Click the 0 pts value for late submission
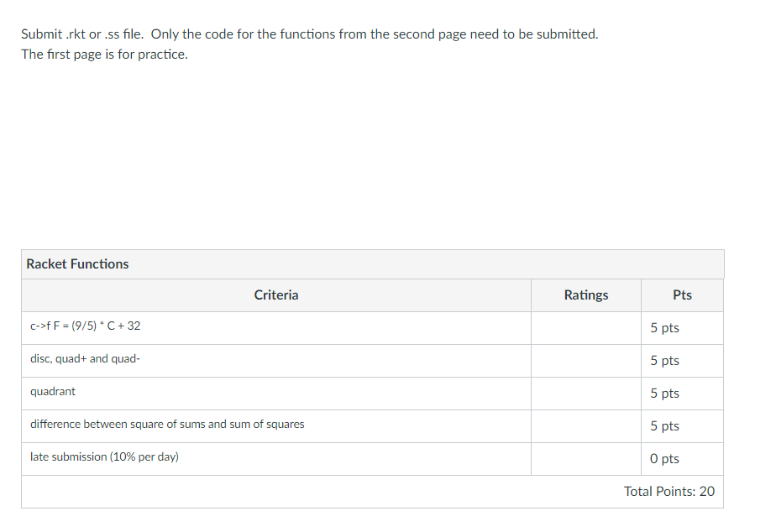The height and width of the screenshot is (532, 776). click(663, 458)
